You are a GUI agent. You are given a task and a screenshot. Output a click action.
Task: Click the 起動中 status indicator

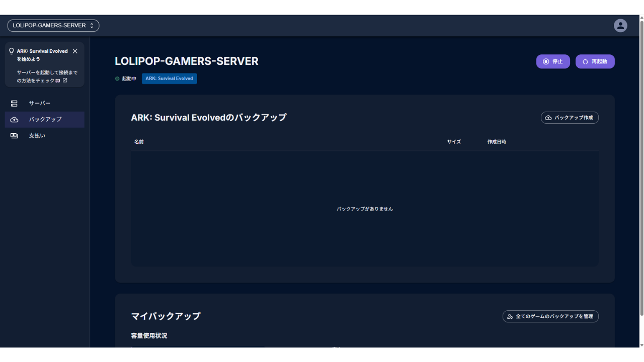126,78
